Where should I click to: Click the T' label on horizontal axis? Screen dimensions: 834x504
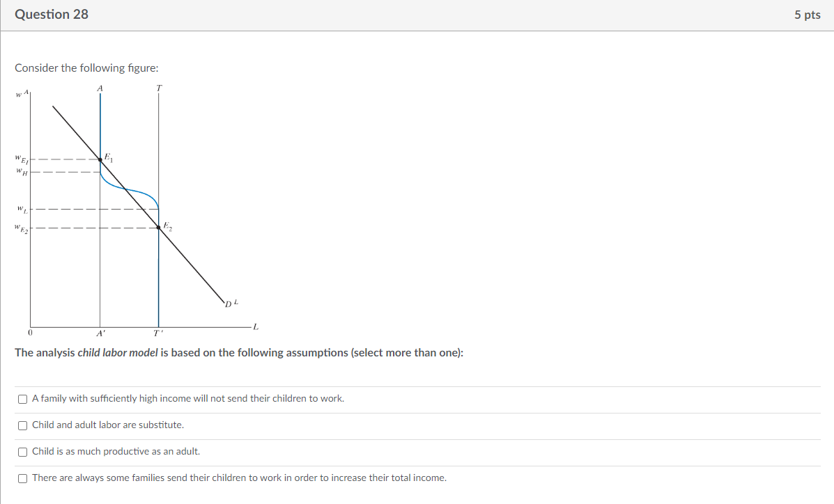point(158,333)
